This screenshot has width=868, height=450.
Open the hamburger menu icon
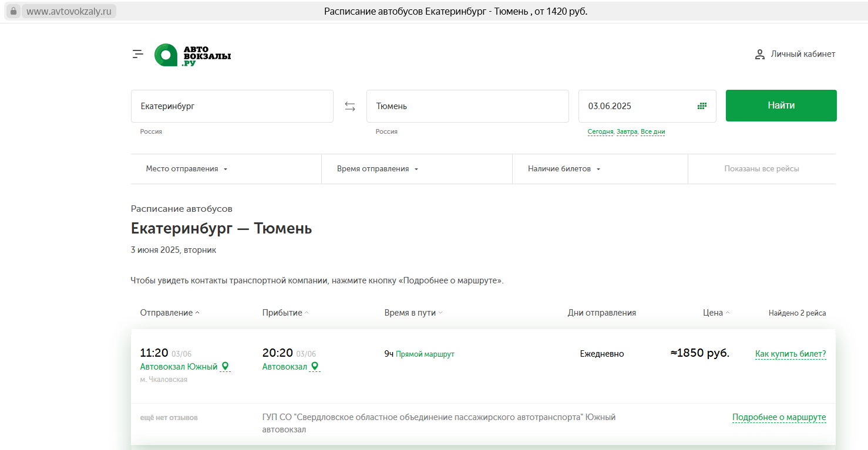pyautogui.click(x=138, y=54)
